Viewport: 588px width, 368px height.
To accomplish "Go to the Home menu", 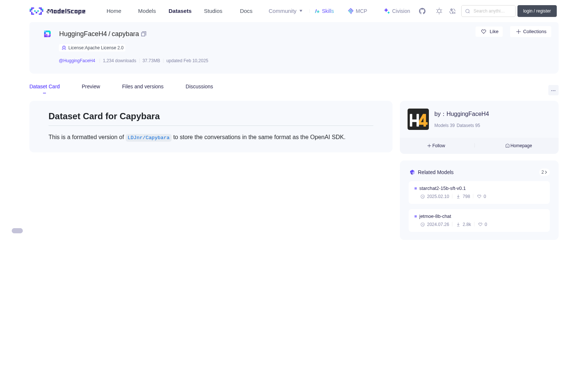I will [114, 11].
